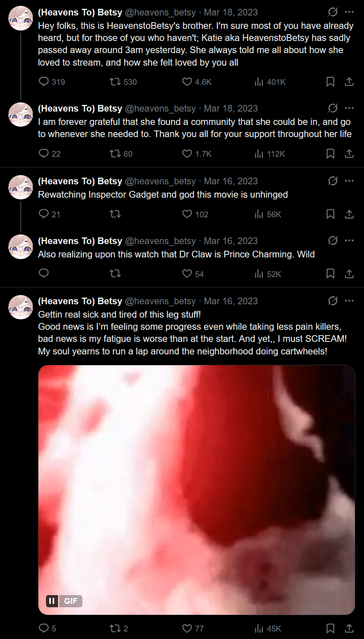
Task: Repost the Dr Claw Prince Charming tweet
Action: point(115,274)
